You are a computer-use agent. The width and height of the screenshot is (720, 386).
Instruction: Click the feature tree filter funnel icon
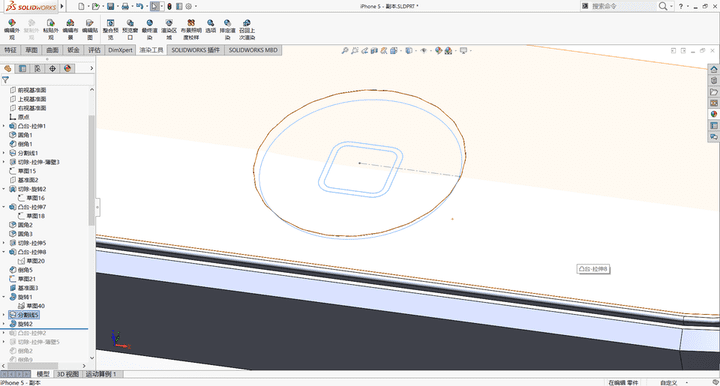(x=6, y=80)
